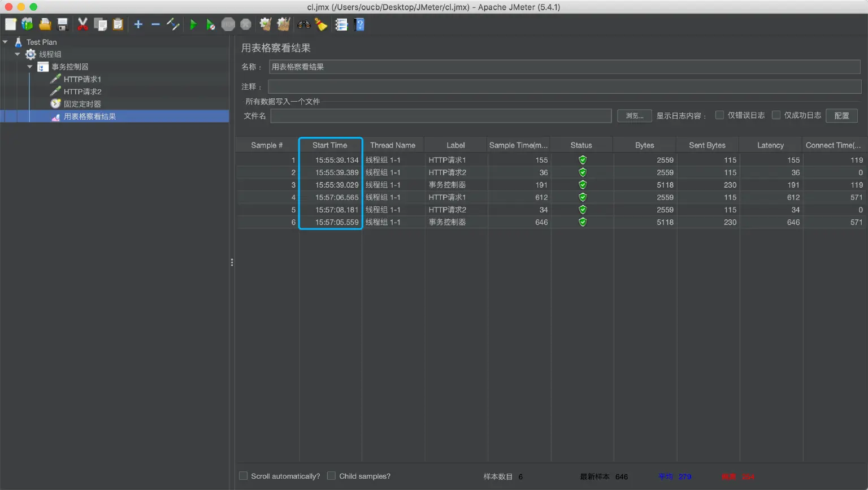
Task: Collapse the Test Plan tree node
Action: 5,42
